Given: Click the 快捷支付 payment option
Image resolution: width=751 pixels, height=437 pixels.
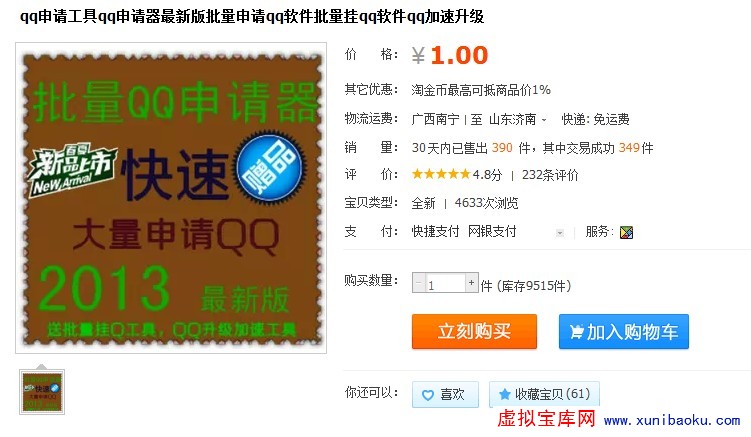Looking at the screenshot, I should [x=435, y=231].
